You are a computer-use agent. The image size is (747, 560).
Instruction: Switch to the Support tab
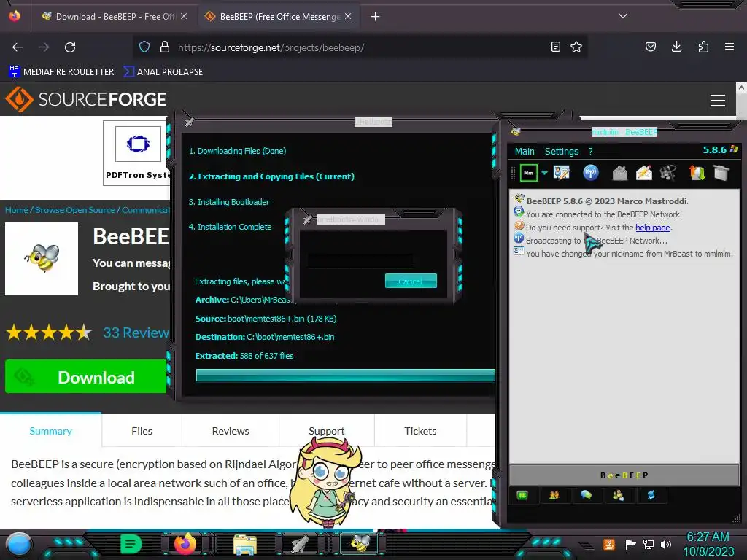coord(326,431)
